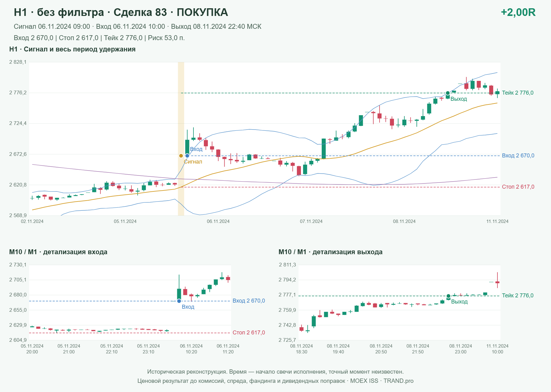Click the 'Сигнал' label on H1 chart
The height and width of the screenshot is (392, 551).
tap(193, 162)
